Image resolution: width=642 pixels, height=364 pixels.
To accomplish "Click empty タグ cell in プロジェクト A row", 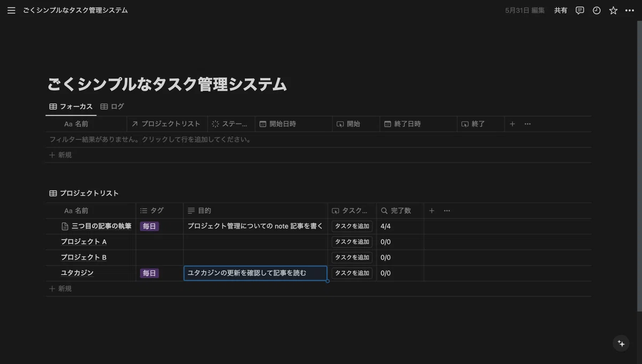I will [159, 242].
